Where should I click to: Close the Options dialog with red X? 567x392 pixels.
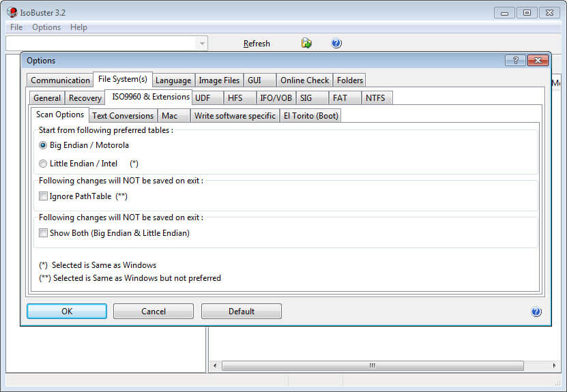538,61
